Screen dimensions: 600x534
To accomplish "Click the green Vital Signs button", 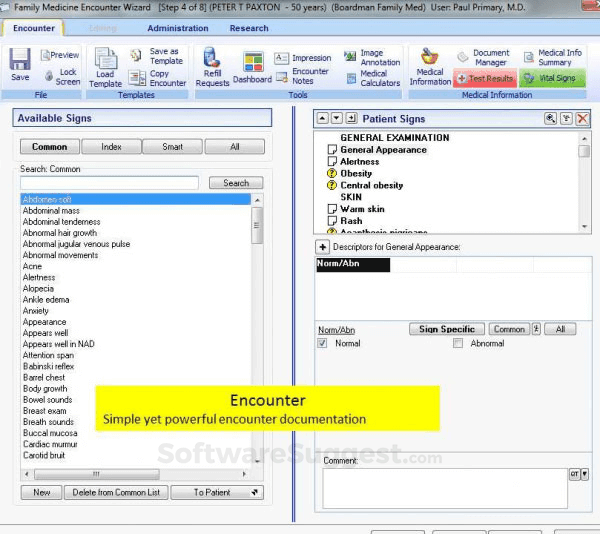I will [x=552, y=78].
